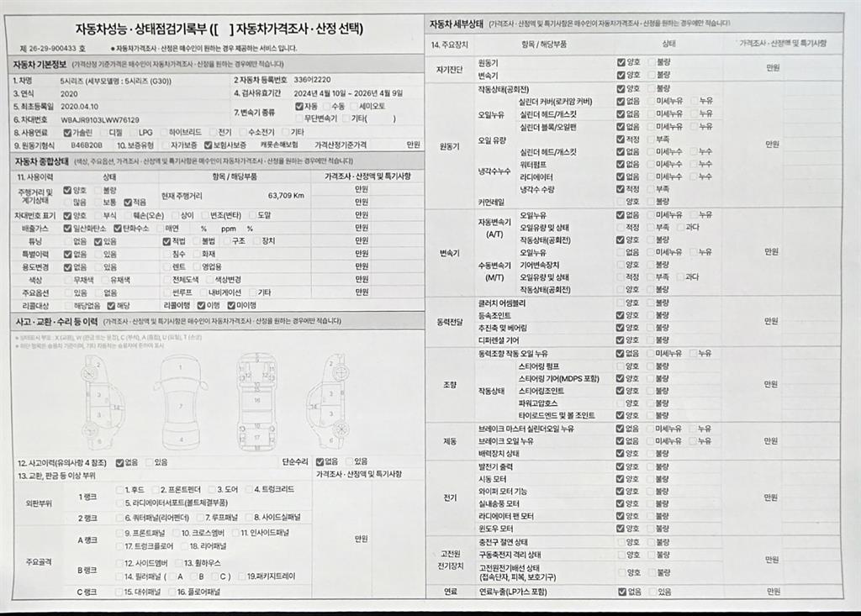The image size is (861, 616).
Task: Check 불량 for 클러치 어셈블리
Action: pyautogui.click(x=649, y=303)
